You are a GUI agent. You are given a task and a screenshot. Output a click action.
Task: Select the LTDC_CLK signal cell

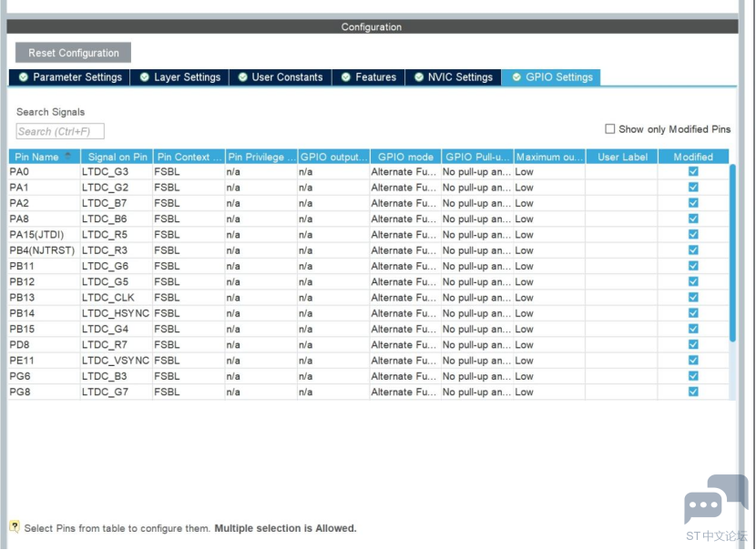tap(117, 298)
